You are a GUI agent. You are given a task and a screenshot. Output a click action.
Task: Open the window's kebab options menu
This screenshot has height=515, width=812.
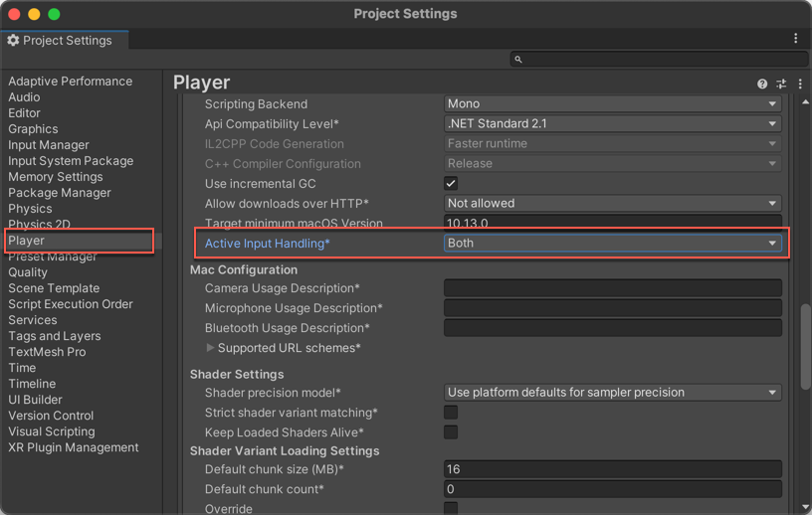point(795,39)
